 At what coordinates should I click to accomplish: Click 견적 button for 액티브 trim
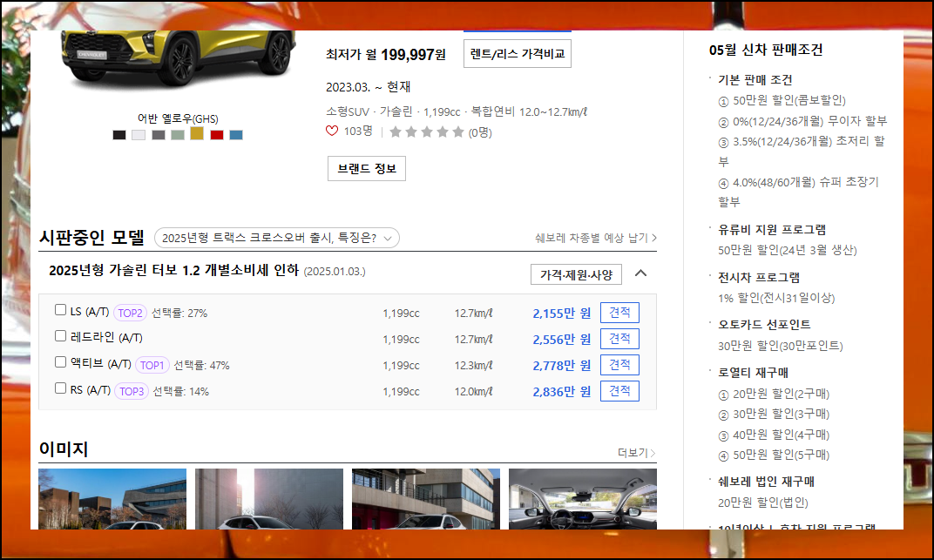[619, 365]
